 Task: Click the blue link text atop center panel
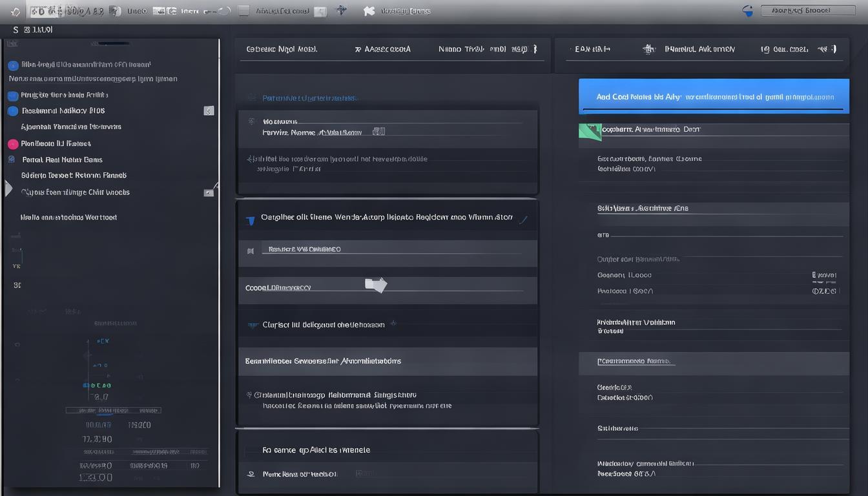tap(309, 98)
